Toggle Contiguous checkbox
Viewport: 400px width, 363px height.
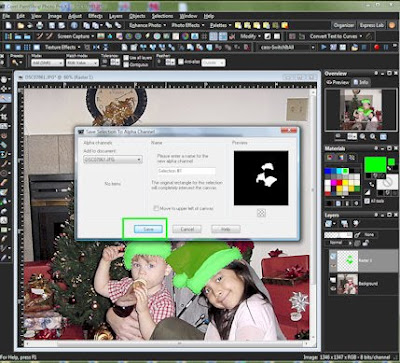tap(126, 65)
